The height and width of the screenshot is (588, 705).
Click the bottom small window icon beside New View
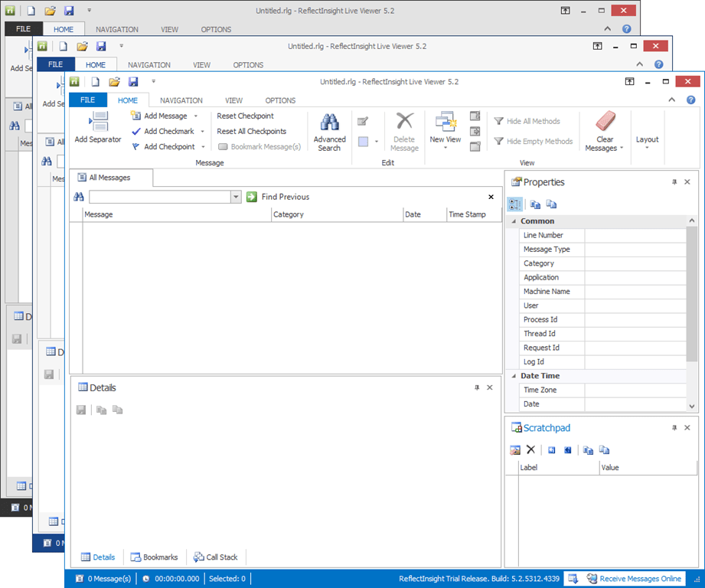pos(475,146)
